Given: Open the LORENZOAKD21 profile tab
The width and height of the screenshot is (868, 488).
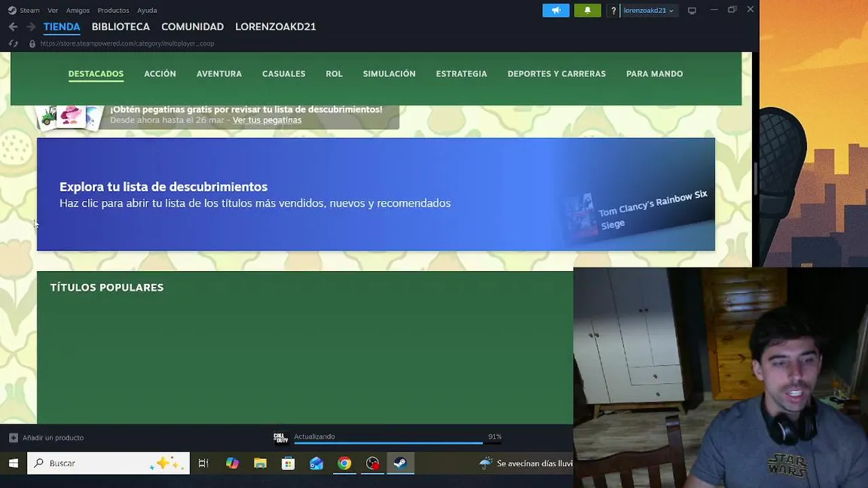Looking at the screenshot, I should [x=275, y=26].
